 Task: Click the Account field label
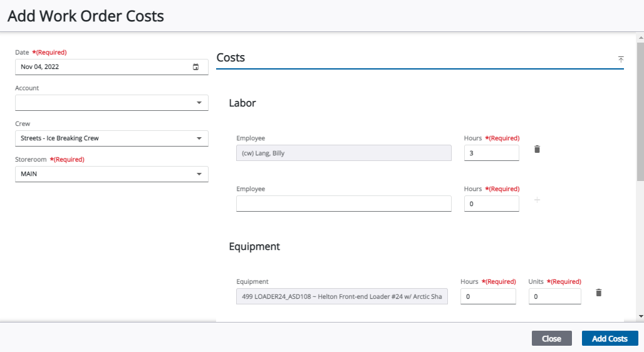[27, 88]
